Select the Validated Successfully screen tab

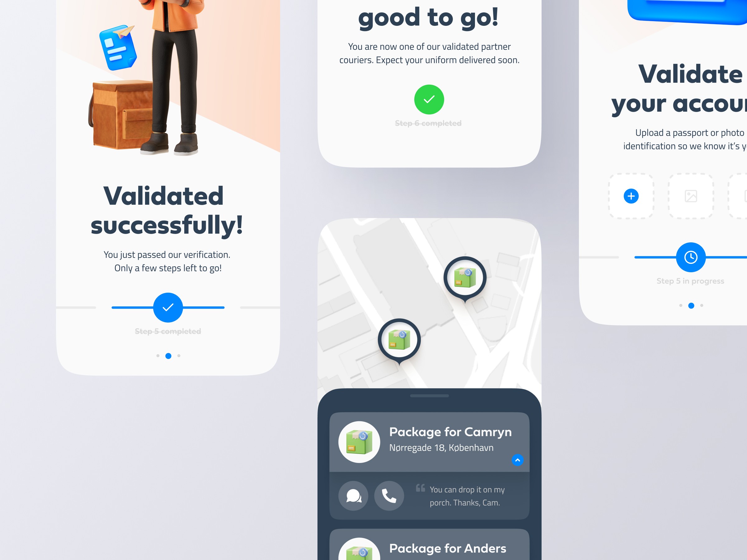coord(167,356)
